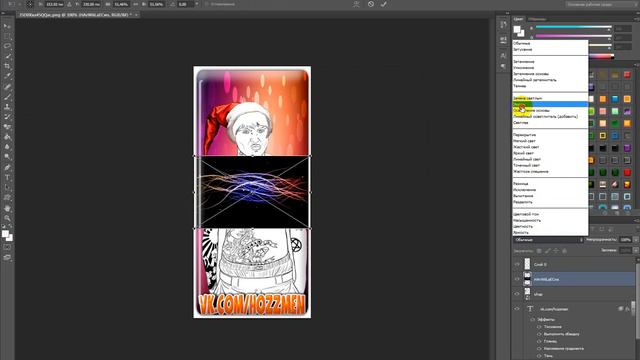Select the Zoom tool

point(7,218)
